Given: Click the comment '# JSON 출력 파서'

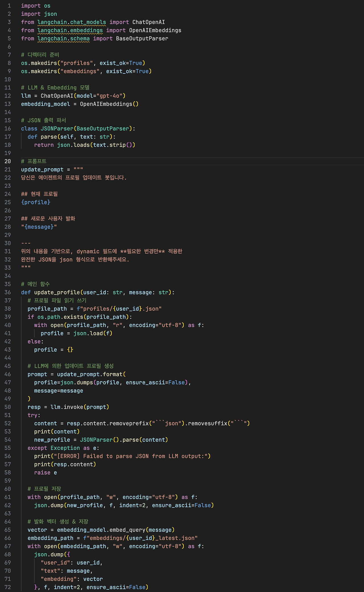Looking at the screenshot, I should pyautogui.click(x=44, y=120).
